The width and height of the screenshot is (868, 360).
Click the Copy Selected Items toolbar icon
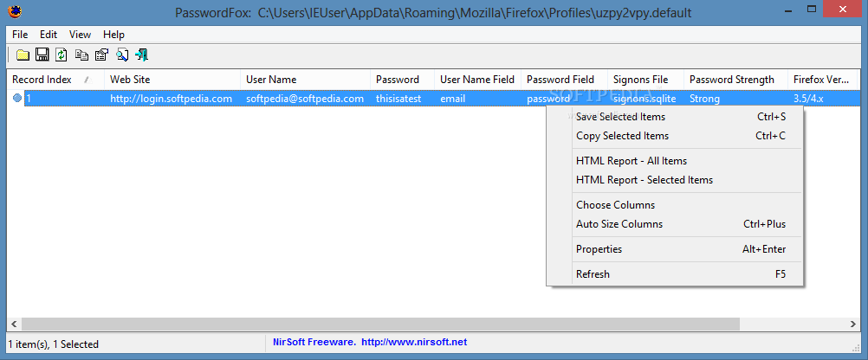[x=82, y=55]
